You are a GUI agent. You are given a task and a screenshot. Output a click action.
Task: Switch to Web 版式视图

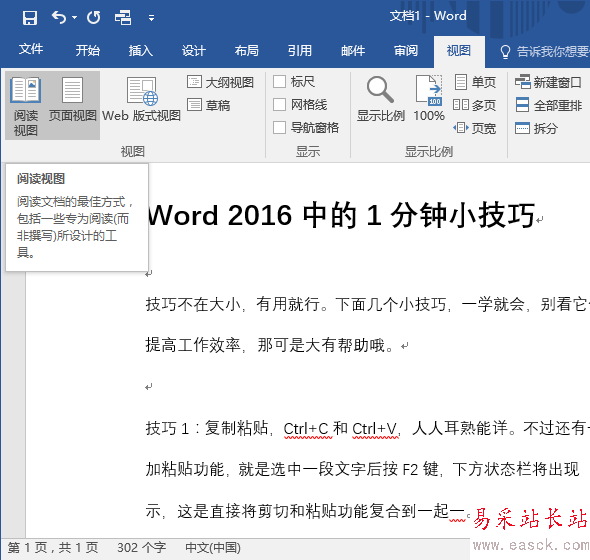click(x=141, y=100)
